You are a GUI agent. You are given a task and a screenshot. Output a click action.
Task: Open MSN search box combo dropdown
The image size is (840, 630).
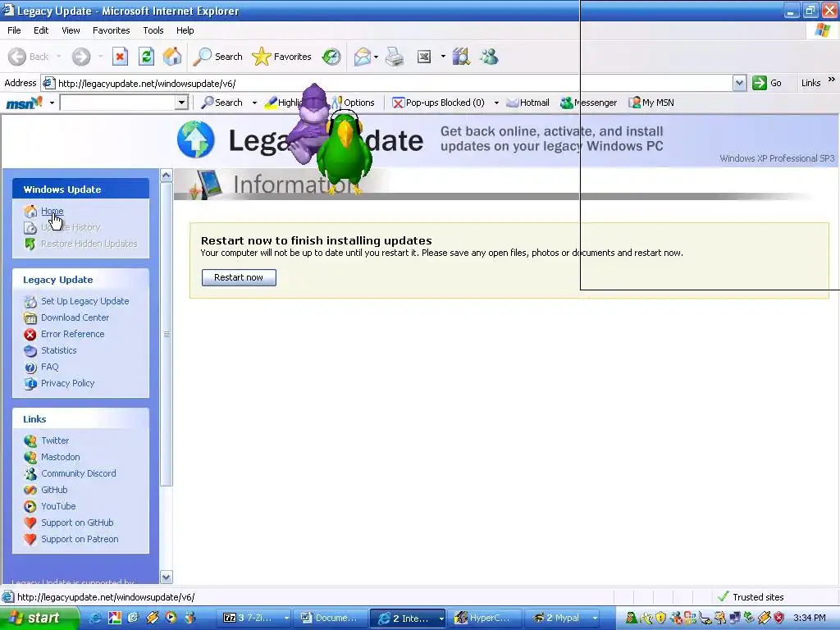tap(181, 103)
